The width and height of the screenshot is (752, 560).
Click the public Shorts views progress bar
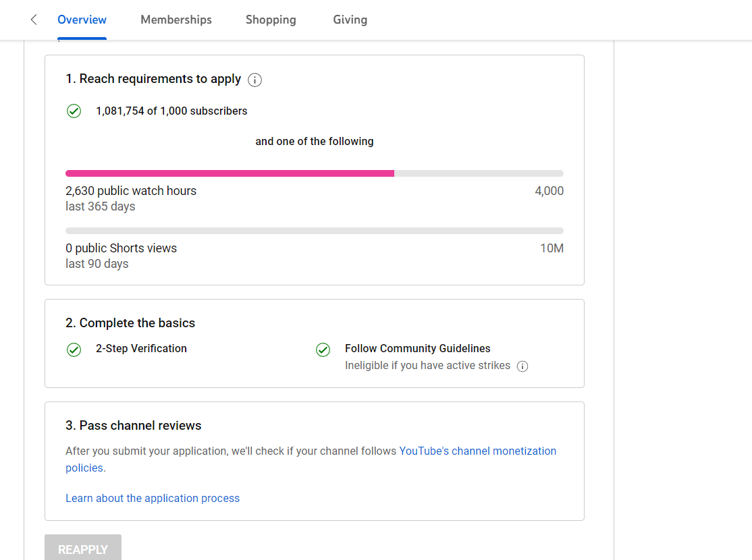coord(315,231)
